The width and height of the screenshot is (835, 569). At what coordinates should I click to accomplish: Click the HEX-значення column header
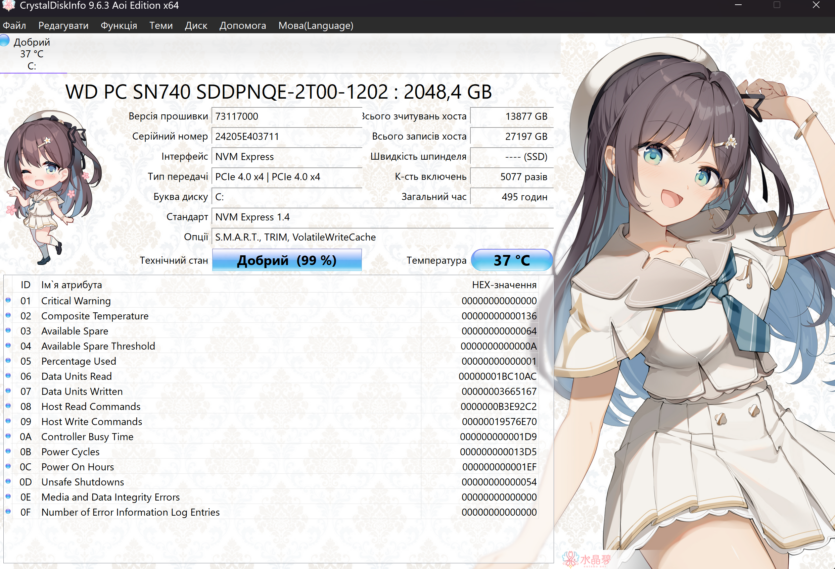click(x=504, y=285)
